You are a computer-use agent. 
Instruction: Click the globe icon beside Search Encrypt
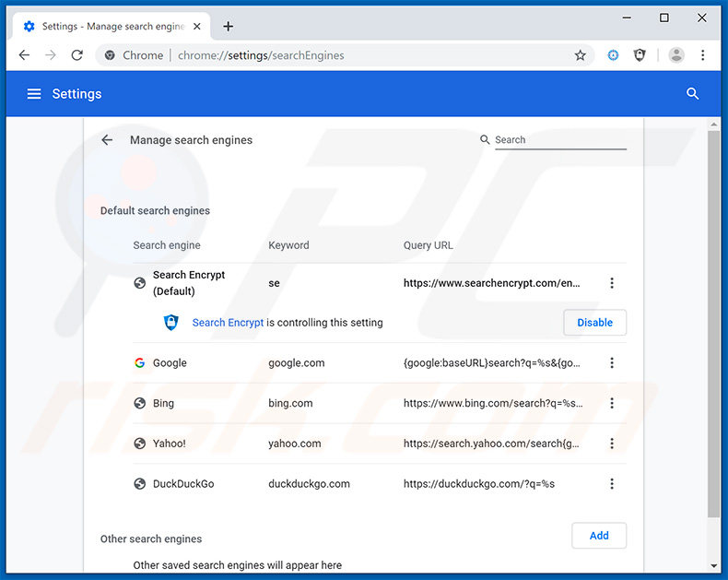click(x=140, y=283)
